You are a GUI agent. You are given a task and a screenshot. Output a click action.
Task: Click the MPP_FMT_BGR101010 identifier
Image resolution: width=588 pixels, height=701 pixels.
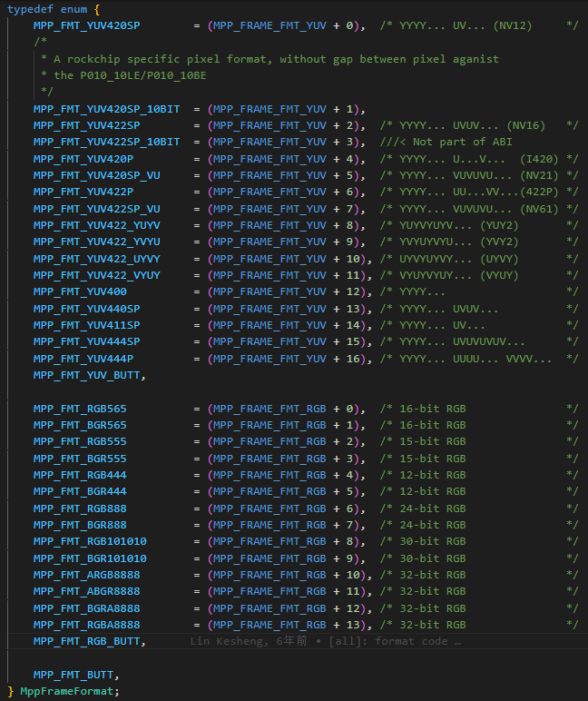90,558
